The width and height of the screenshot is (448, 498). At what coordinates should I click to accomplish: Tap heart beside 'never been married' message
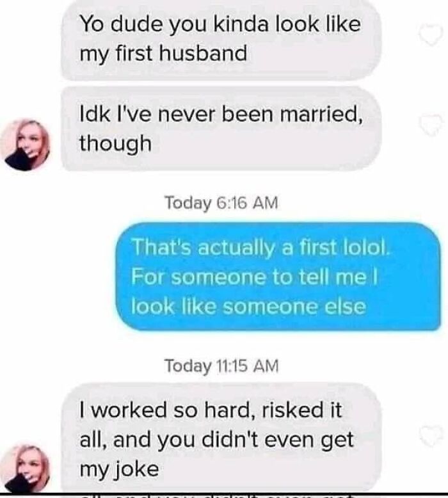[430, 124]
